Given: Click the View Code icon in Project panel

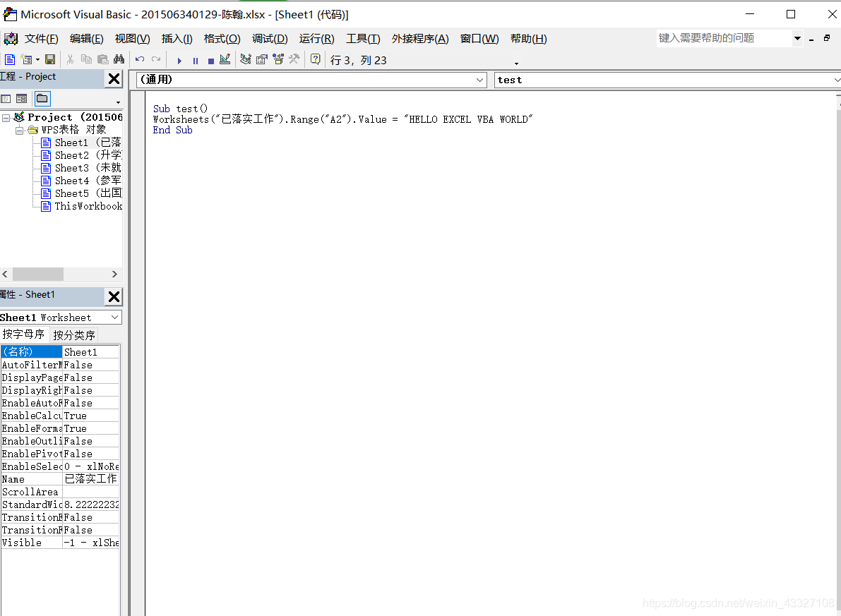Looking at the screenshot, I should tap(6, 99).
